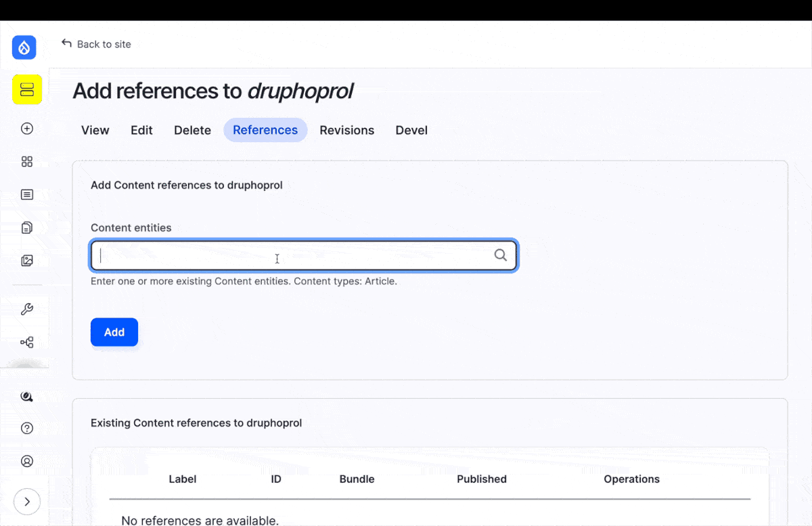Open the Devel tab
Image resolution: width=812 pixels, height=526 pixels.
[x=411, y=130]
